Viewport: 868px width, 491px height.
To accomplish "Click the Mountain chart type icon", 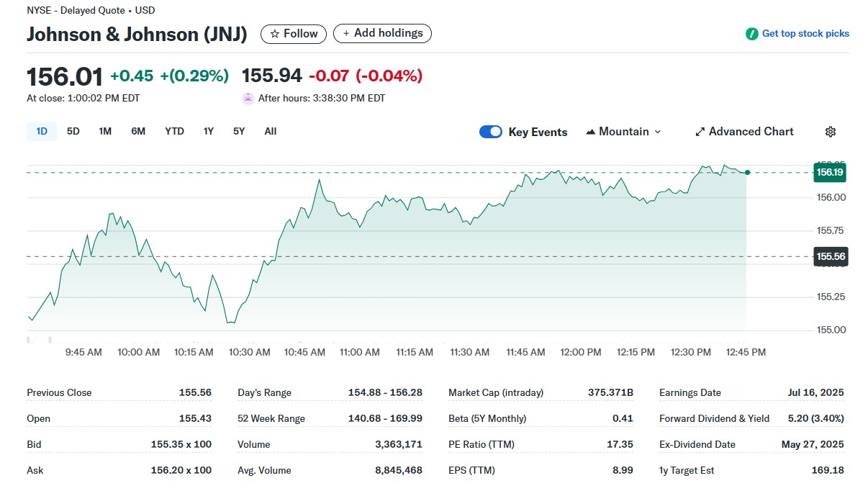I will (x=591, y=132).
